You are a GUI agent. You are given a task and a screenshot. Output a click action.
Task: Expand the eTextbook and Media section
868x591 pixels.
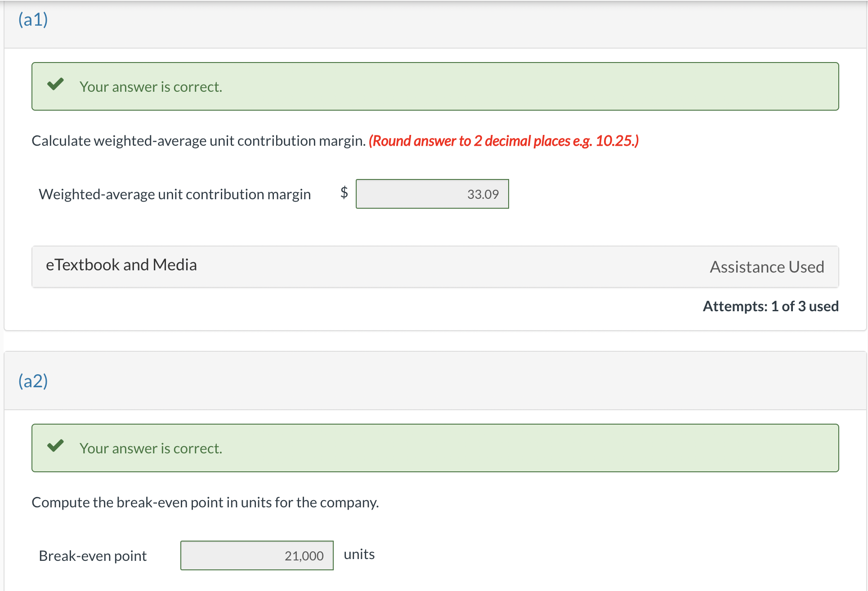pos(121,265)
